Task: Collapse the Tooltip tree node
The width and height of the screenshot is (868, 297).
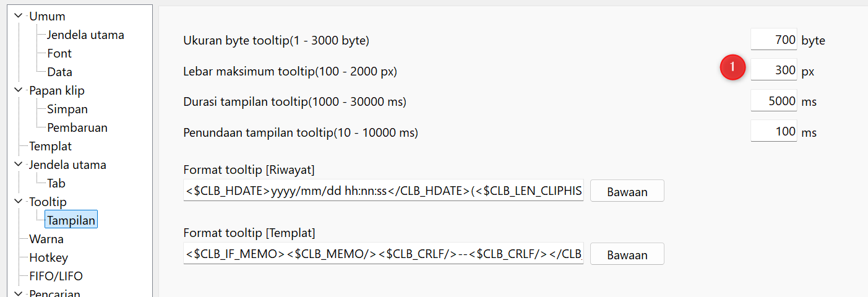Action: (x=17, y=202)
